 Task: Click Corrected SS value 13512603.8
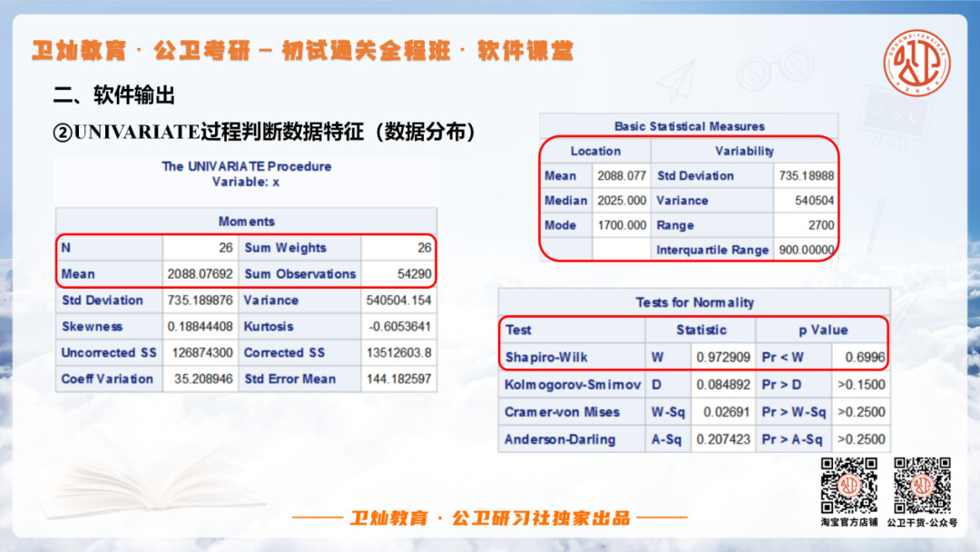point(398,352)
